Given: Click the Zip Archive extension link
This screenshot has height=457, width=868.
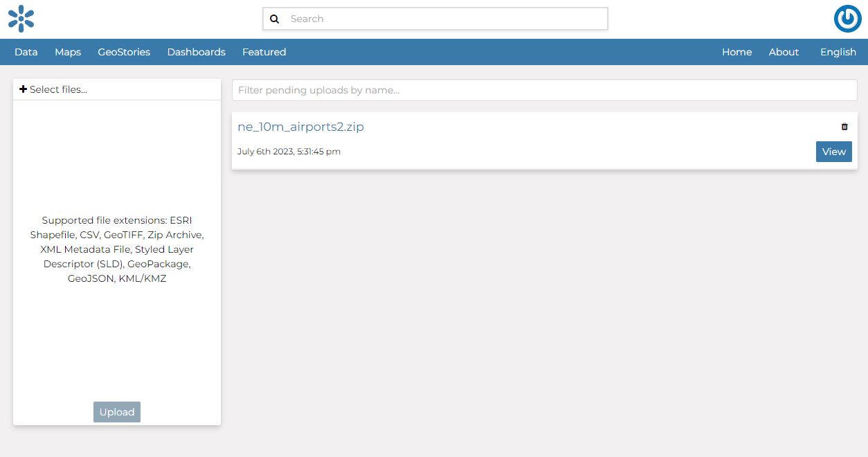Looking at the screenshot, I should click(x=174, y=235).
